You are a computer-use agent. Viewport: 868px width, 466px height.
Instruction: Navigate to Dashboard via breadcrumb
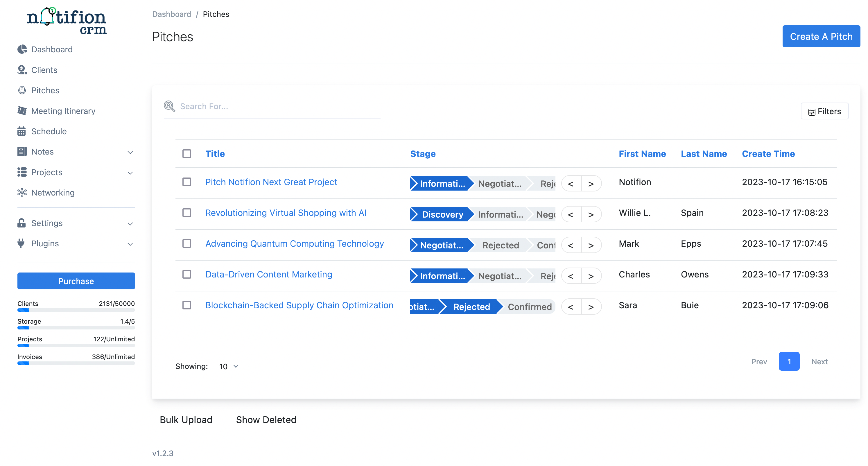(x=171, y=14)
